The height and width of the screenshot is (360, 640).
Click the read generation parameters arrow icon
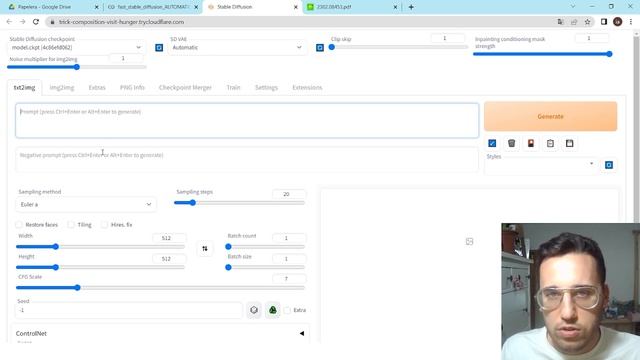pos(492,143)
